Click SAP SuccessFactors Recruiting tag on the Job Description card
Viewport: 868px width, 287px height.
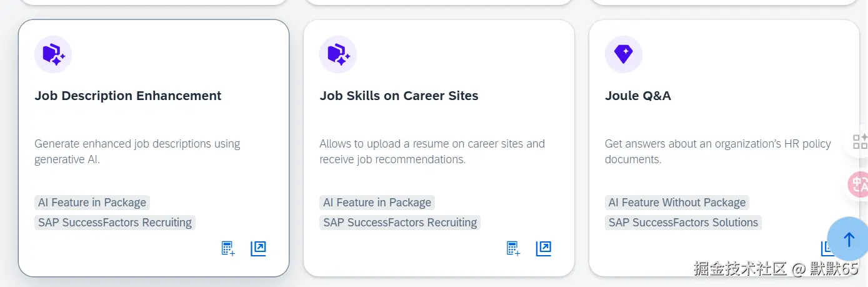[x=115, y=223]
